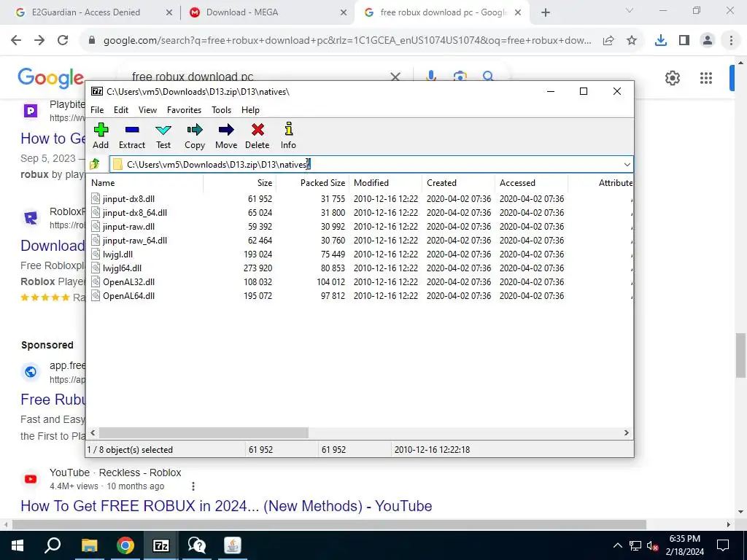Open How To Get FREE ROBUX YouTube link
The image size is (747, 560).
click(x=226, y=506)
